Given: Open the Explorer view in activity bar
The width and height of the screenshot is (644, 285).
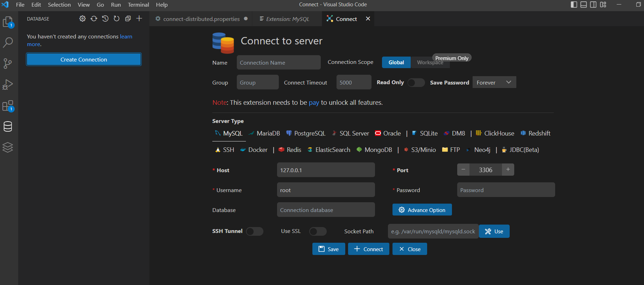Looking at the screenshot, I should [x=8, y=22].
